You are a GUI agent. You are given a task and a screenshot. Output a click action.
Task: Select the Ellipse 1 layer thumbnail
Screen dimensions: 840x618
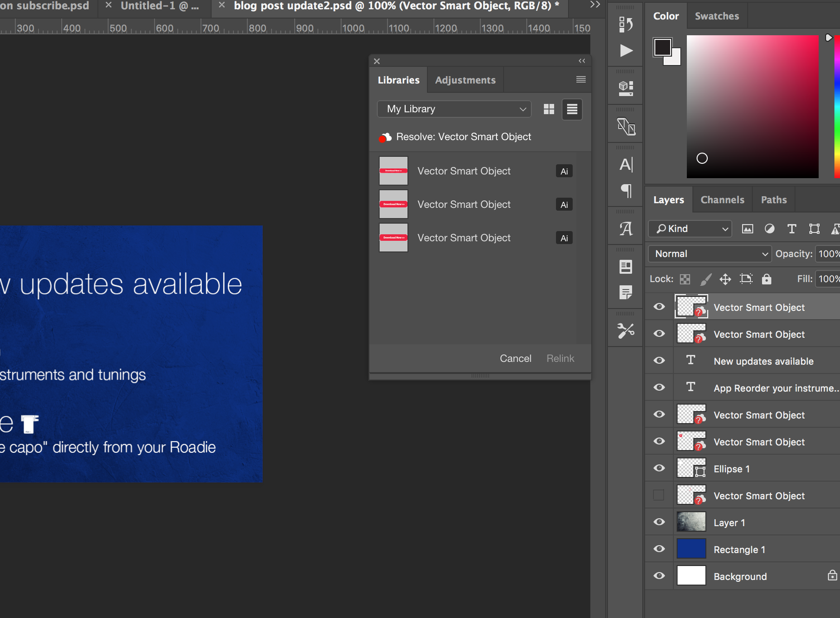tap(691, 469)
